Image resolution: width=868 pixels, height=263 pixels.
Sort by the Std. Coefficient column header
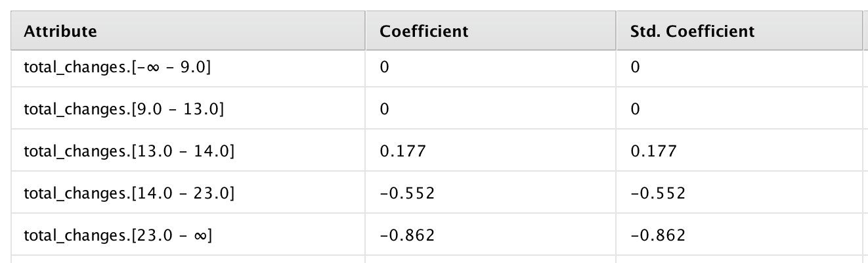(739, 30)
